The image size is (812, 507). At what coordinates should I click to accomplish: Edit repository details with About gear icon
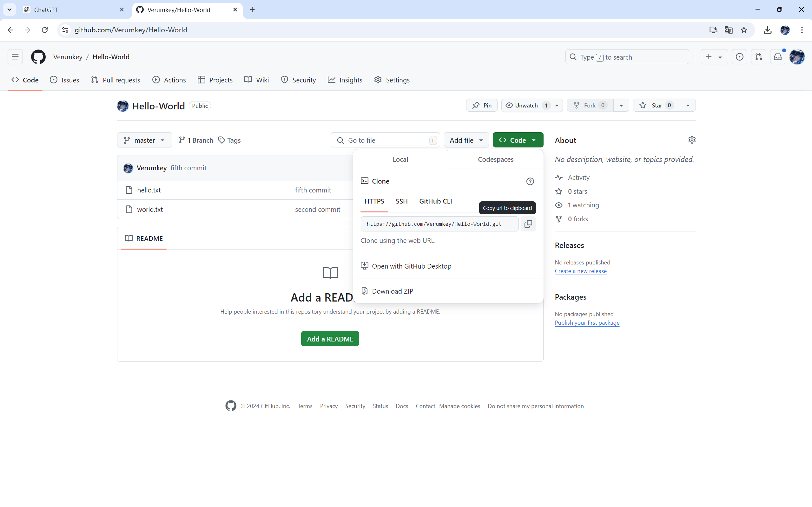pos(691,140)
